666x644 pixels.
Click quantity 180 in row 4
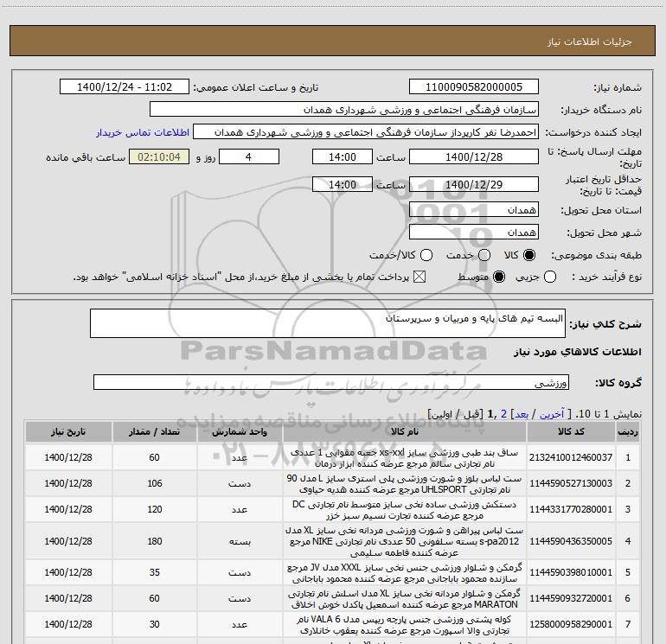[x=155, y=541]
